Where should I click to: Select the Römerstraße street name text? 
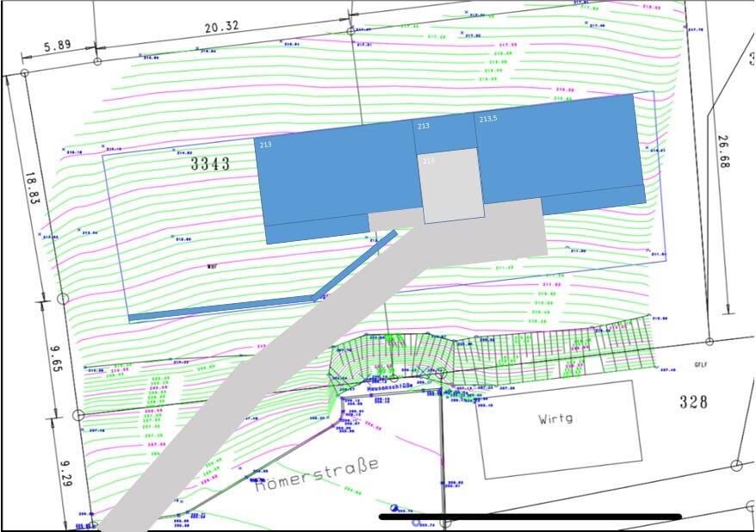pyautogui.click(x=316, y=473)
